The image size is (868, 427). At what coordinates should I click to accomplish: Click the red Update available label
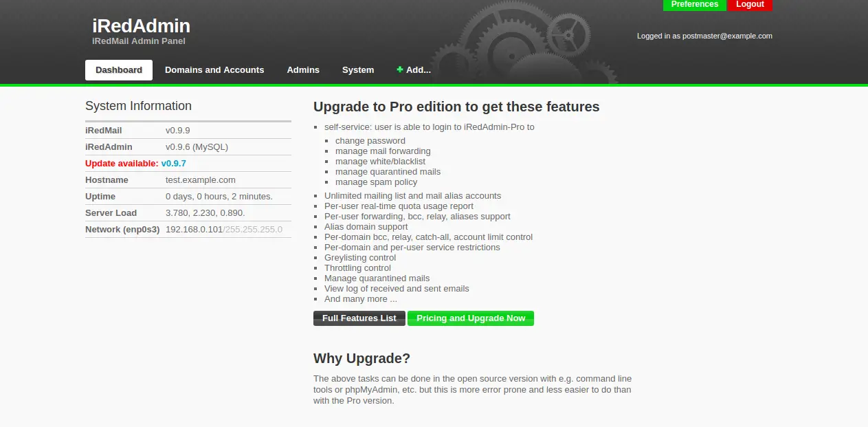click(122, 164)
